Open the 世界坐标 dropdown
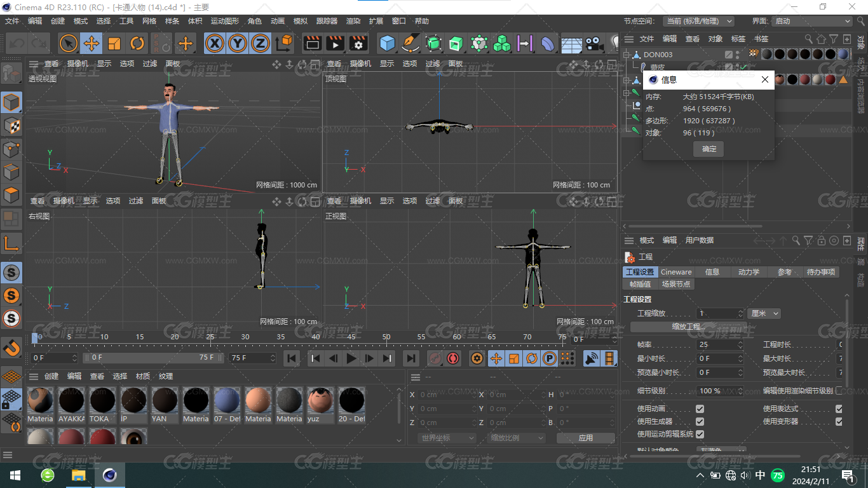This screenshot has width=868, height=488. 447,438
